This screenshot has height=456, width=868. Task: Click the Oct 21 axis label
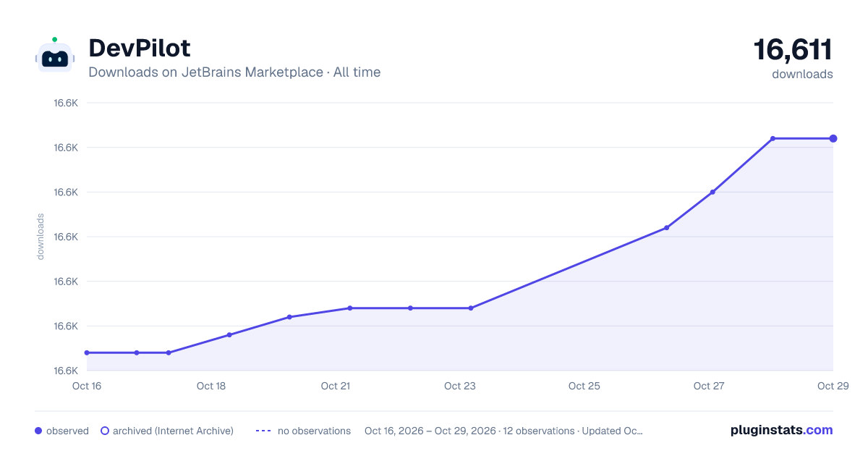(x=336, y=386)
